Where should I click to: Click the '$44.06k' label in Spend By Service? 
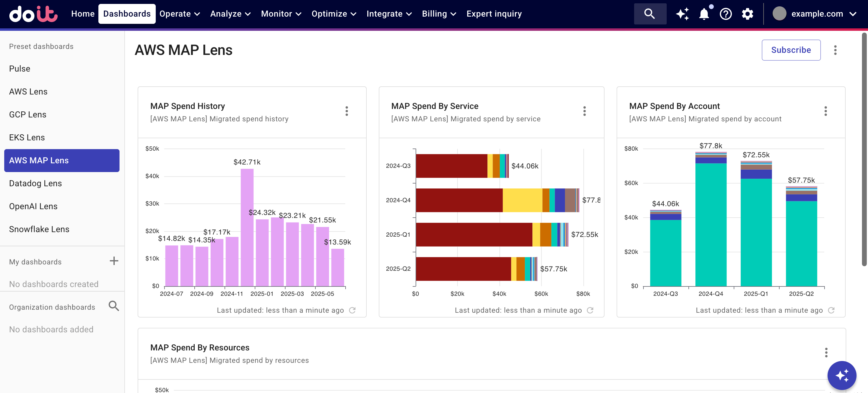[x=525, y=166]
